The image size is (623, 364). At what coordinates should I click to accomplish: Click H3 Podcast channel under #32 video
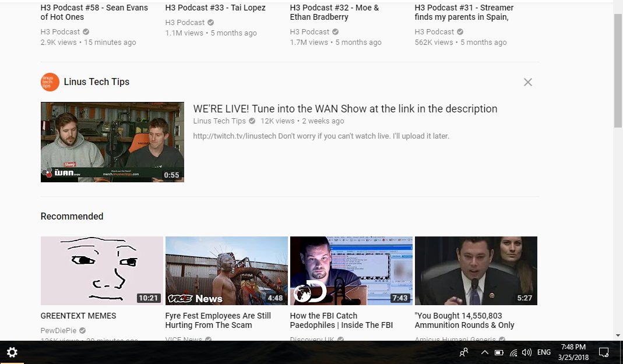tap(309, 32)
